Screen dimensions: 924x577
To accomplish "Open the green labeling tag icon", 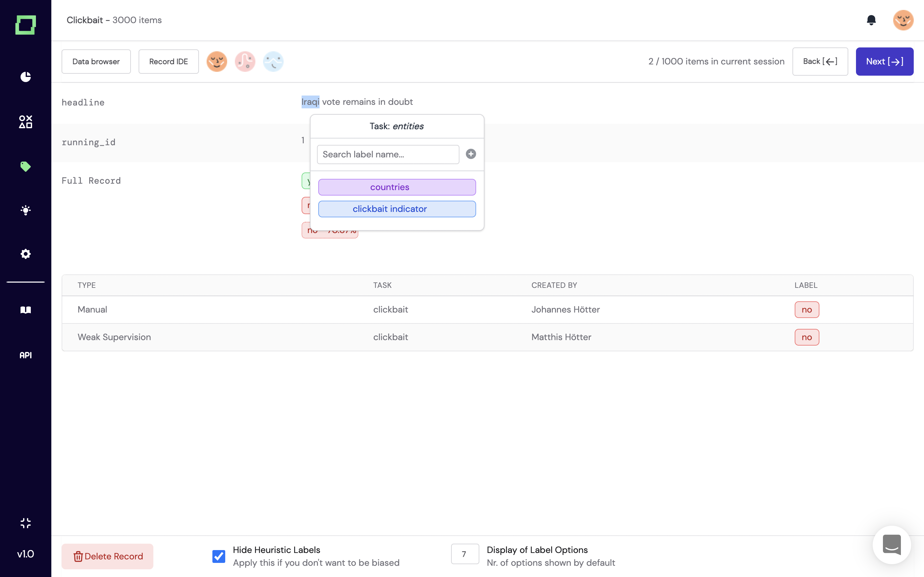I will (26, 166).
